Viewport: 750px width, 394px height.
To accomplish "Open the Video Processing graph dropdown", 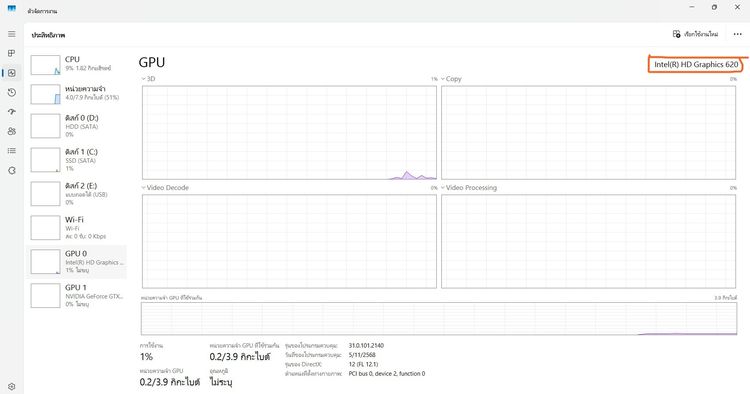I will (469, 188).
